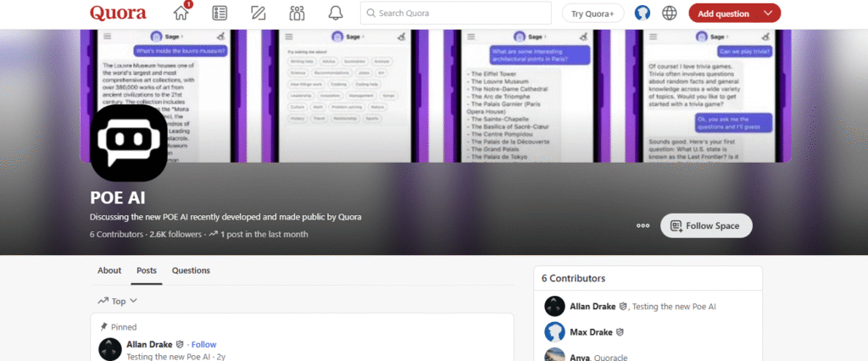Open the three-dots more options menu

643,226
